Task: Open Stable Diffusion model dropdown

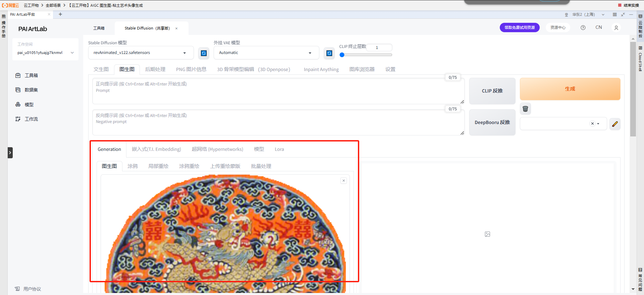Action: [141, 53]
